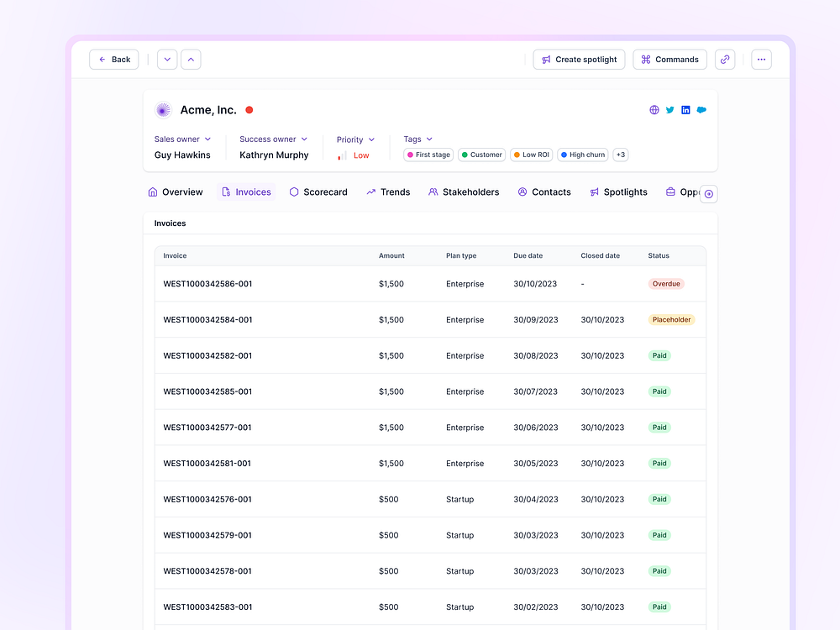Viewport: 840px width, 630px height.
Task: Switch to the Stakeholders tab
Action: pos(464,192)
